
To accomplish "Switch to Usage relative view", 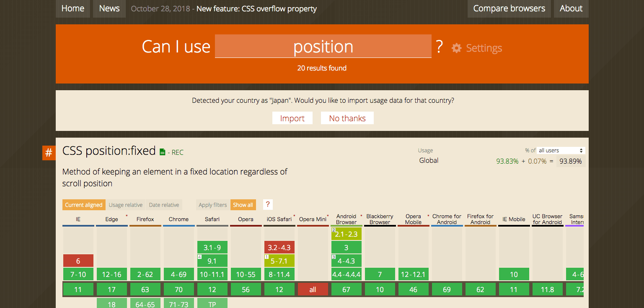I will [126, 205].
